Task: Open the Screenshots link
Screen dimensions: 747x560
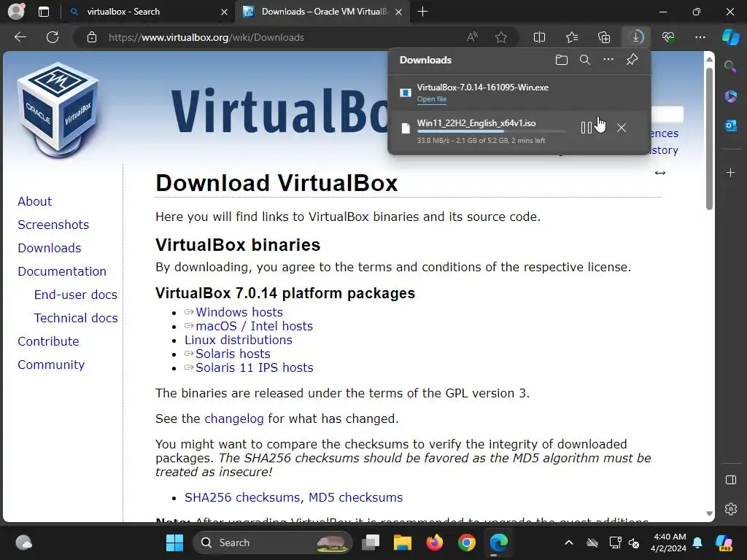Action: point(53,225)
